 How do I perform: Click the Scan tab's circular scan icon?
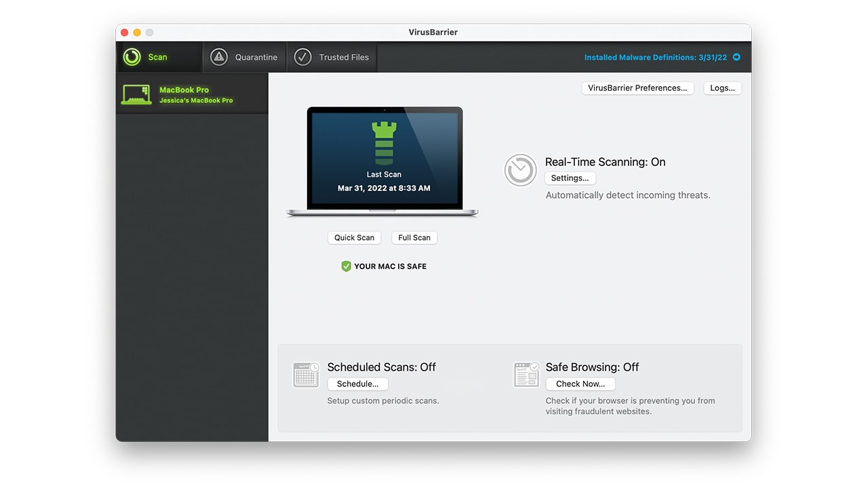[x=131, y=57]
